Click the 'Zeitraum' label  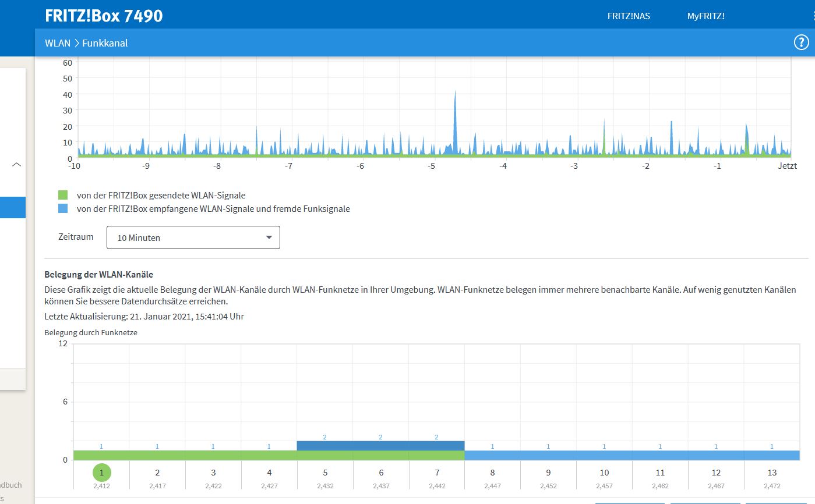point(76,237)
